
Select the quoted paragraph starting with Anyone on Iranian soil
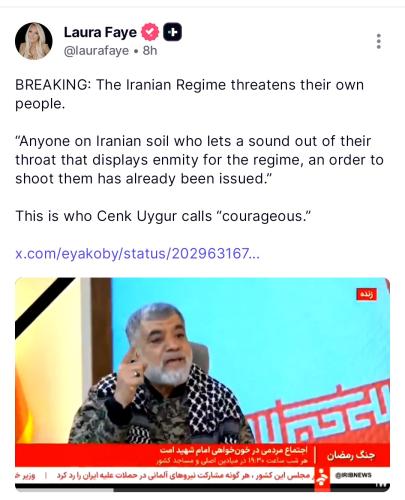click(199, 160)
